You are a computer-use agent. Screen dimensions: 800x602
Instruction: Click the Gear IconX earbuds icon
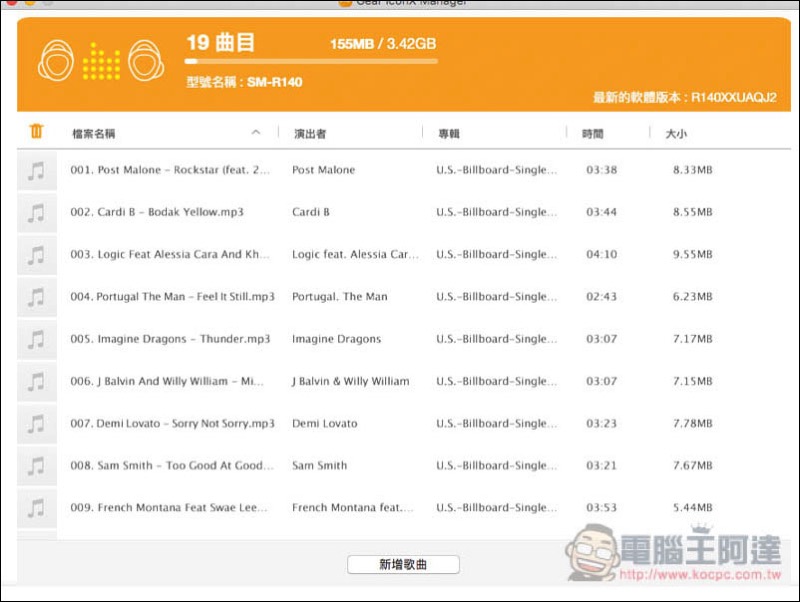pos(99,62)
